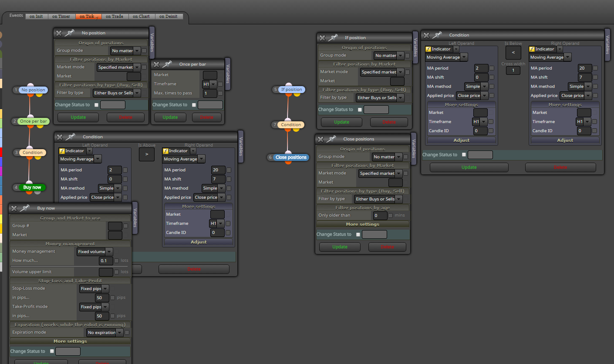Image resolution: width=614 pixels, height=364 pixels.
Task: Tick Change Status to checkbox in Once per bar panel
Action: click(x=194, y=105)
